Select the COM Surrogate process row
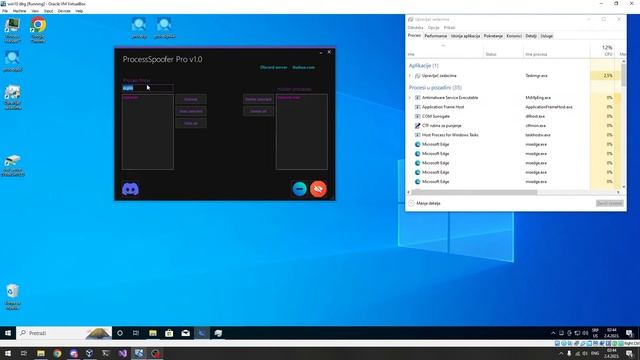 pos(514,116)
